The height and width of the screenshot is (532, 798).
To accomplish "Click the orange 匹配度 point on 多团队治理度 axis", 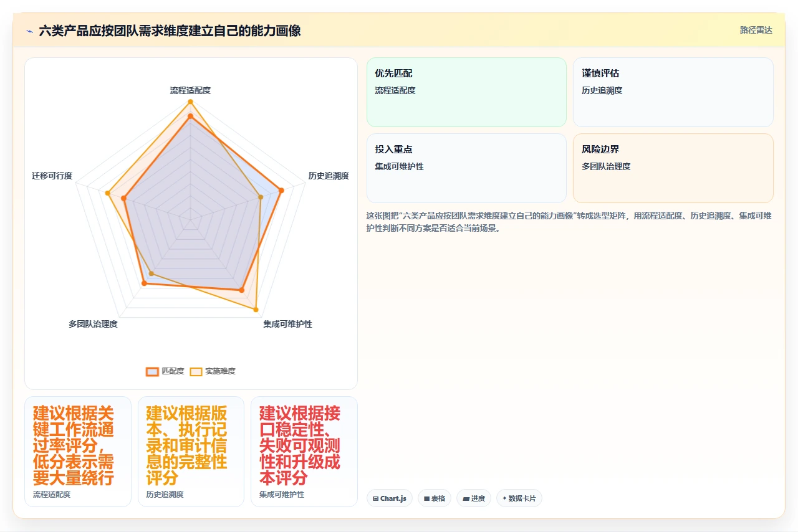I will [144, 283].
